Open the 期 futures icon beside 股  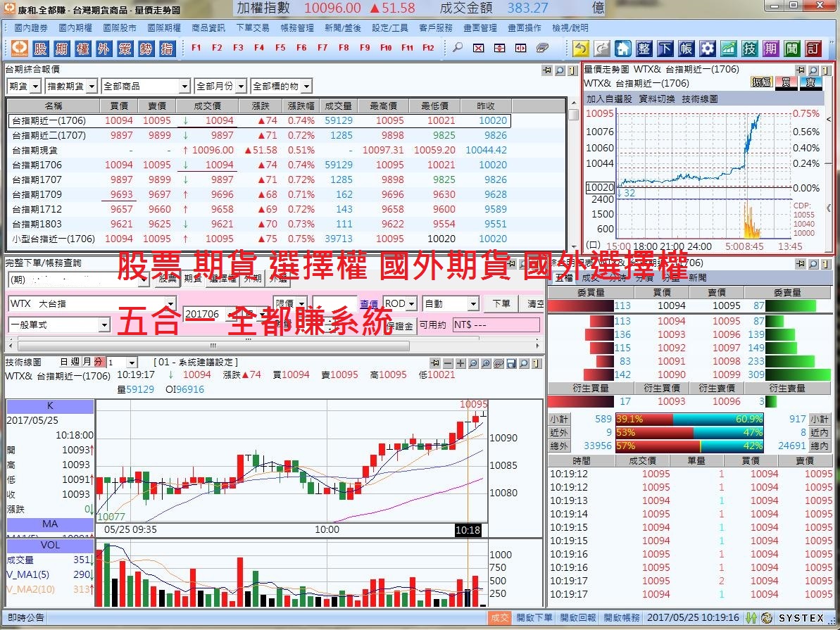point(61,49)
